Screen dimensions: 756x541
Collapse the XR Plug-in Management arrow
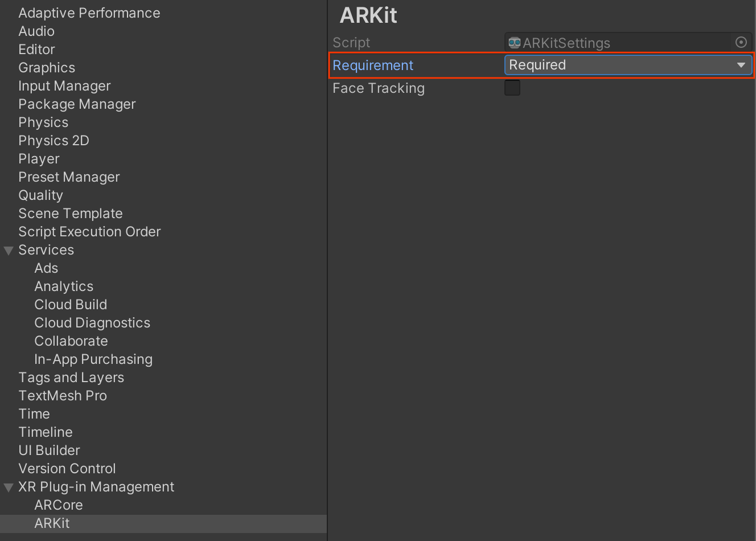pyautogui.click(x=9, y=487)
